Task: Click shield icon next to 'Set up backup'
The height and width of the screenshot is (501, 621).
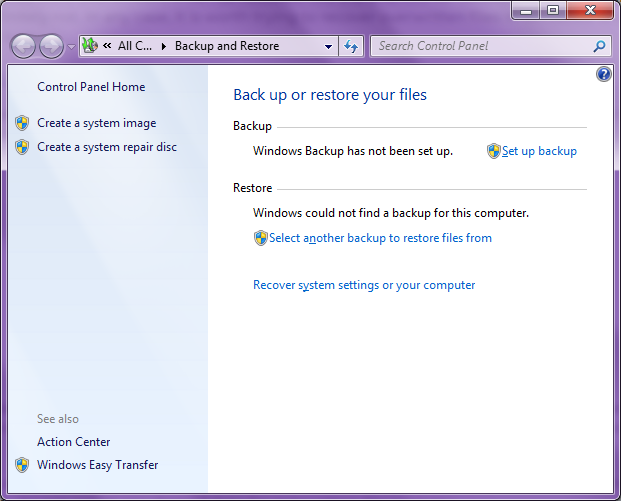Action: [493, 151]
